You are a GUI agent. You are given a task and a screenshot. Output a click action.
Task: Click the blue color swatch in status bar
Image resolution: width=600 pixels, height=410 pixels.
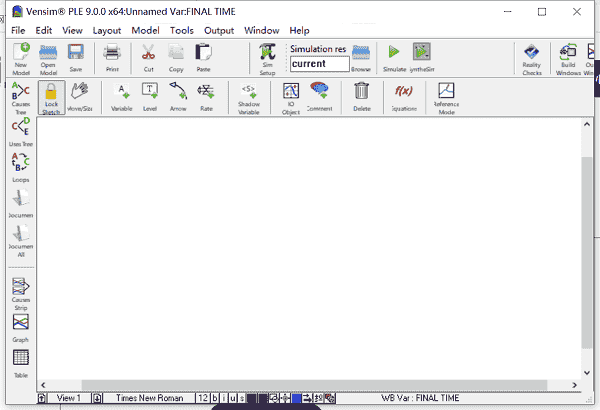point(297,398)
